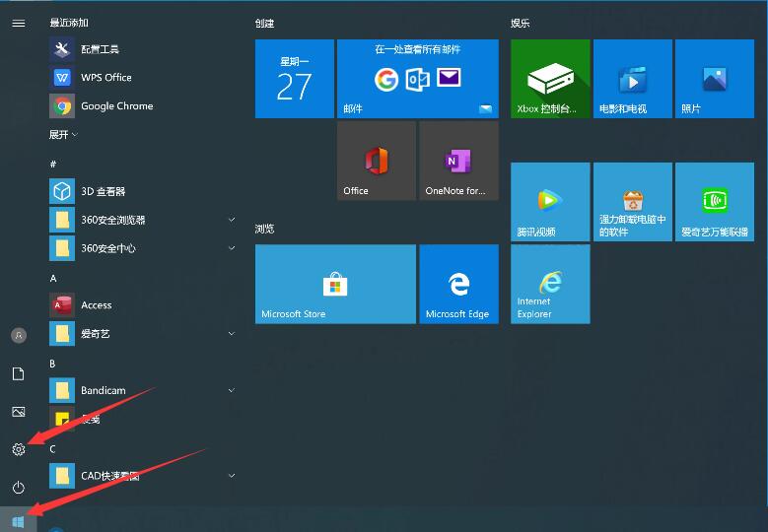Open the Internet Explorer tile
768x532 pixels.
coord(550,284)
